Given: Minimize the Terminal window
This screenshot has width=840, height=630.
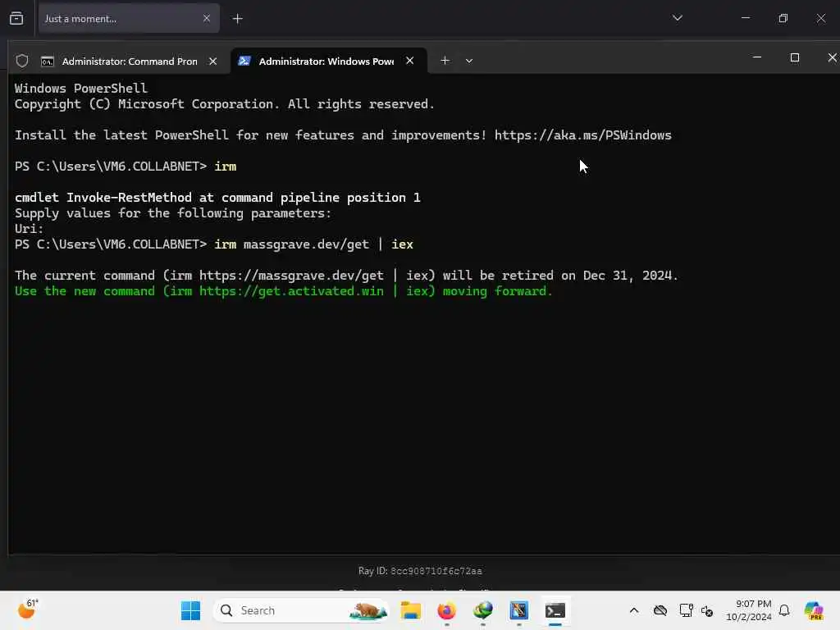Looking at the screenshot, I should pos(757,57).
